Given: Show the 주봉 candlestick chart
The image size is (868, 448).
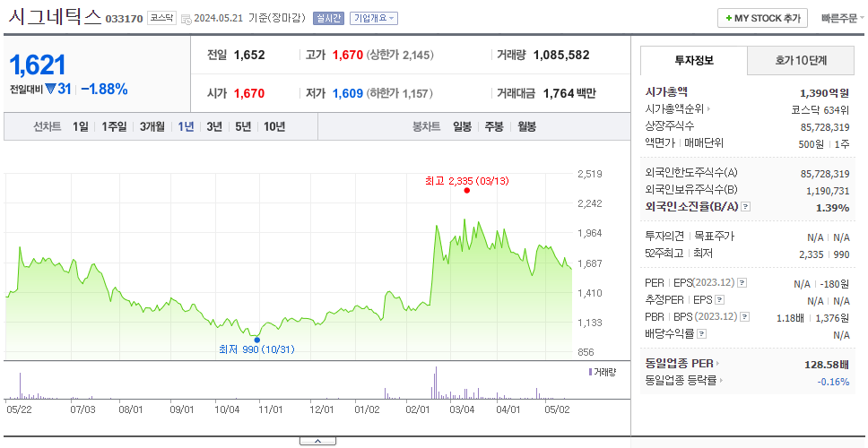Looking at the screenshot, I should [494, 126].
